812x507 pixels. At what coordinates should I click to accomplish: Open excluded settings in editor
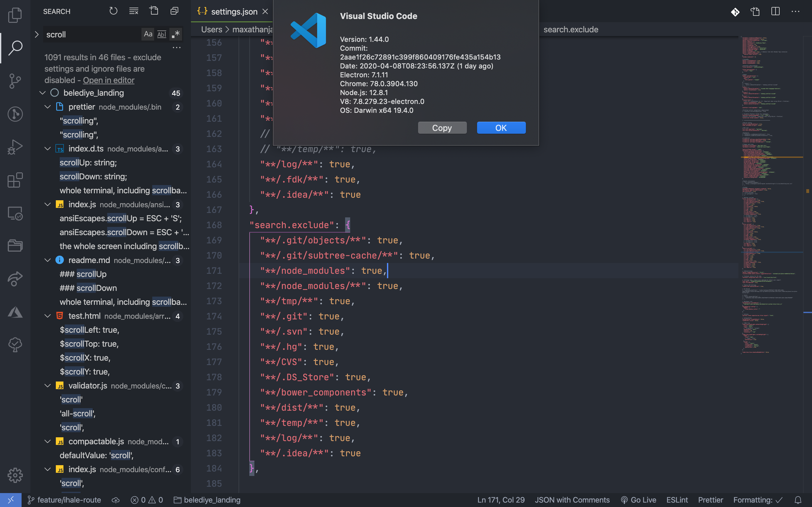point(108,80)
